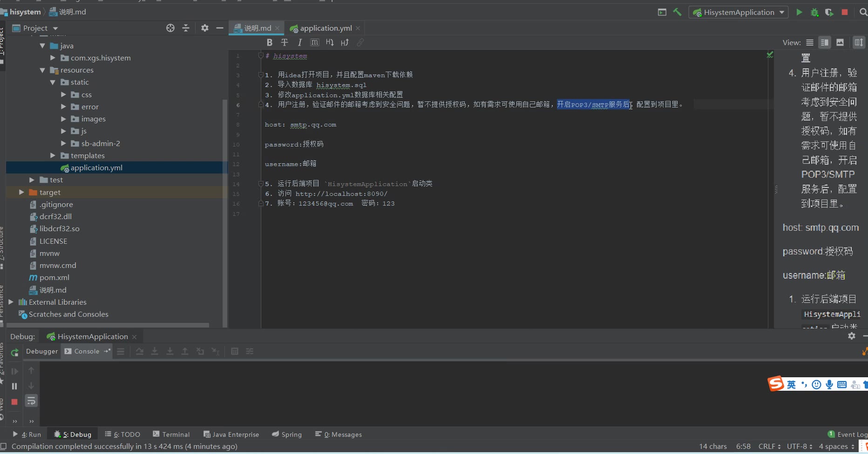Switch view to preview-only mode

pyautogui.click(x=840, y=42)
